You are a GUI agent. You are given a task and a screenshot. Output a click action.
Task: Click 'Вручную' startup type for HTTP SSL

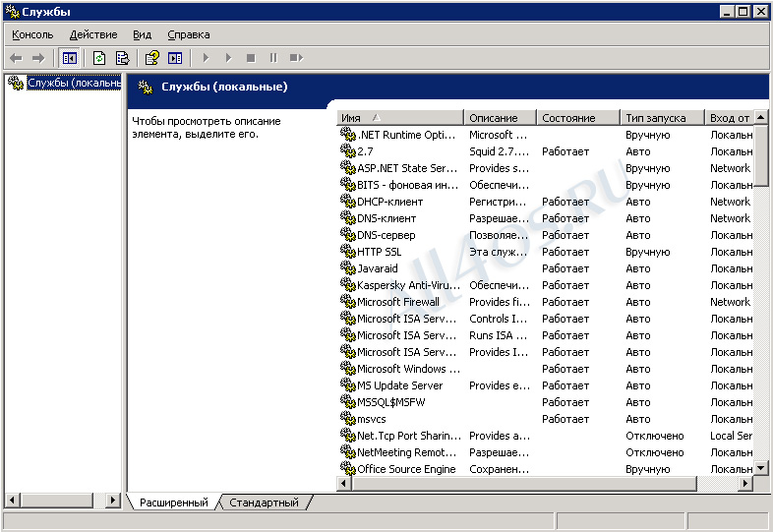point(648,252)
